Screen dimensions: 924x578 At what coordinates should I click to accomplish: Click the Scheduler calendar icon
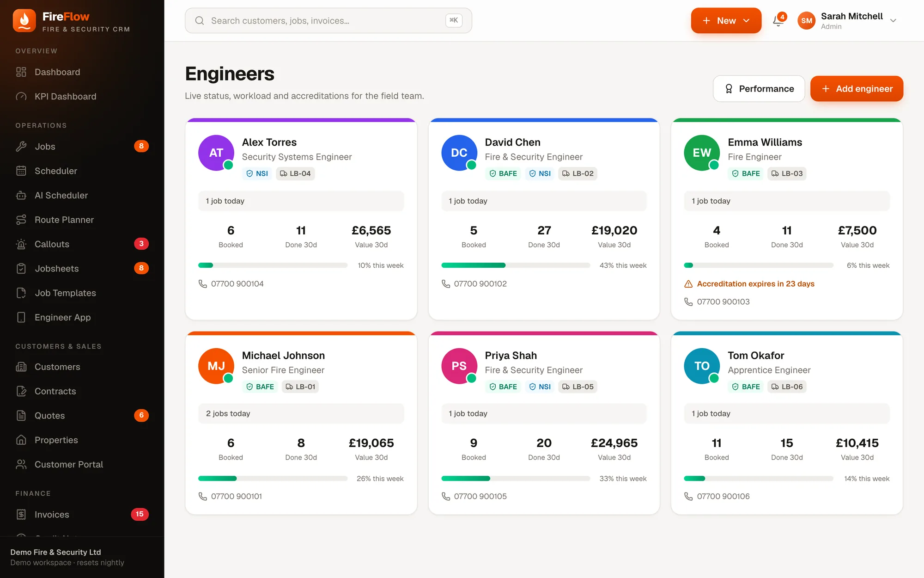[x=21, y=171]
